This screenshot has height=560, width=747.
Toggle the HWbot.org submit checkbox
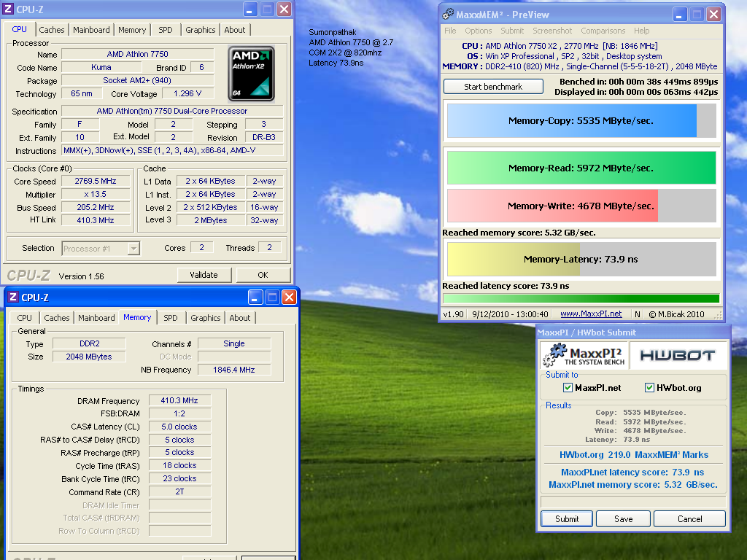click(x=649, y=388)
